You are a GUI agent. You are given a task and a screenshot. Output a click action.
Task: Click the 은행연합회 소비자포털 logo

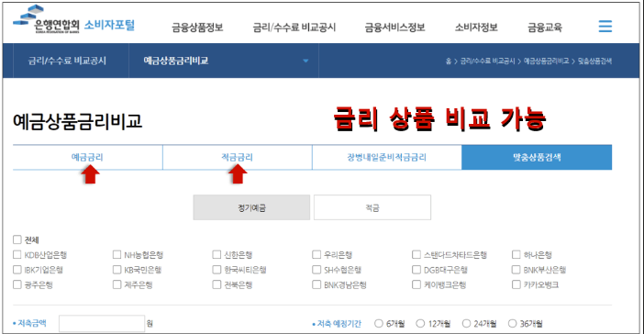coord(74,20)
